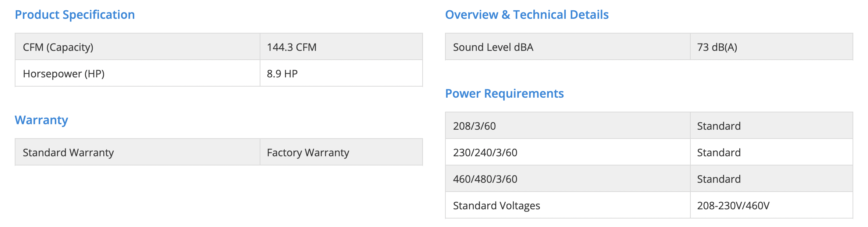This screenshot has width=868, height=227.
Task: Select the 208/3/60 voltage row label
Action: point(474,126)
